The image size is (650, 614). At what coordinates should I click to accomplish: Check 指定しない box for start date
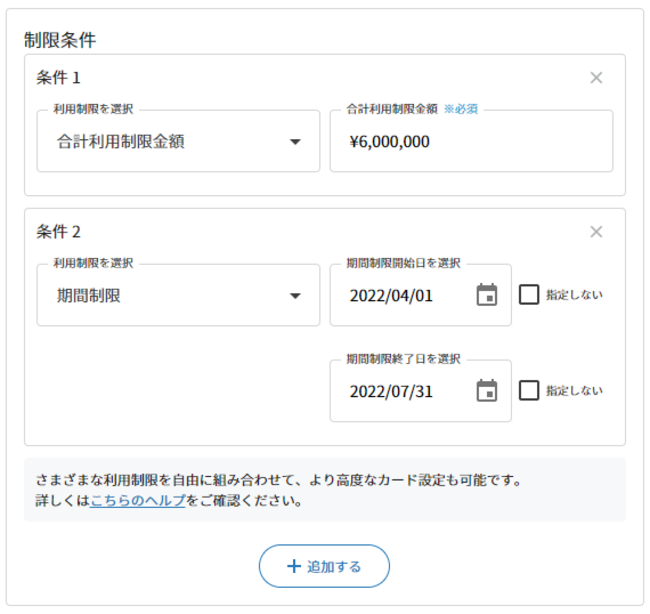pyautogui.click(x=529, y=295)
